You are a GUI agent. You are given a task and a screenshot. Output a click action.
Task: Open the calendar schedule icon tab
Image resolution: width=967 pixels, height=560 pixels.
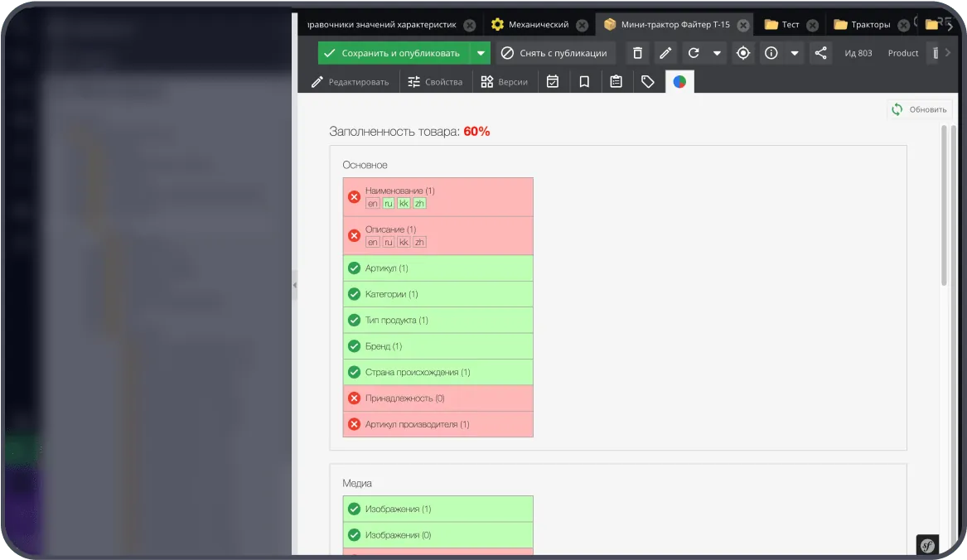click(553, 81)
